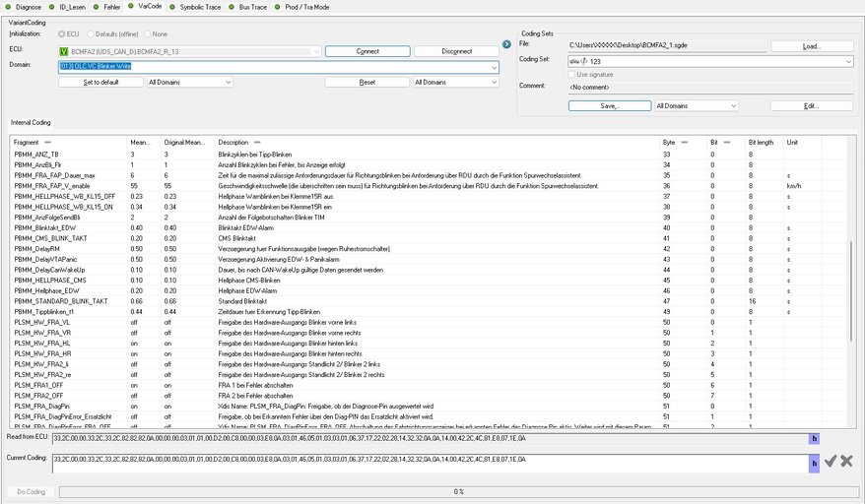This screenshot has height=504, width=865.
Task: Click the Disconnect button
Action: 457,51
